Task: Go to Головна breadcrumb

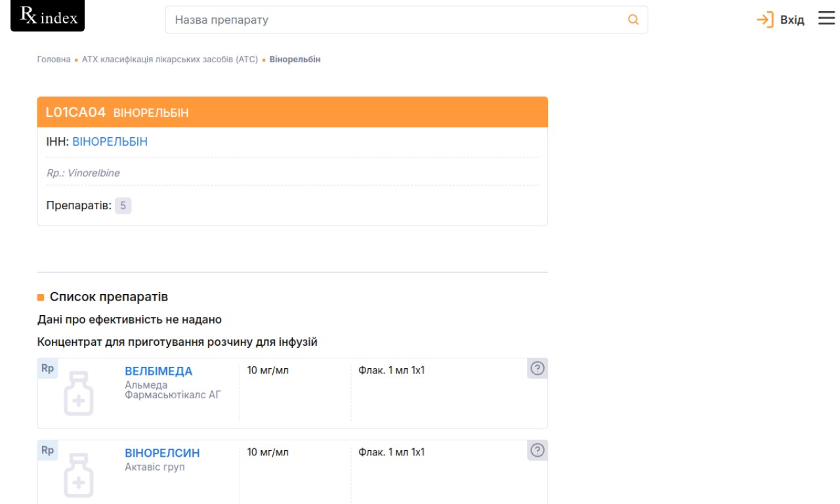Action: click(54, 59)
